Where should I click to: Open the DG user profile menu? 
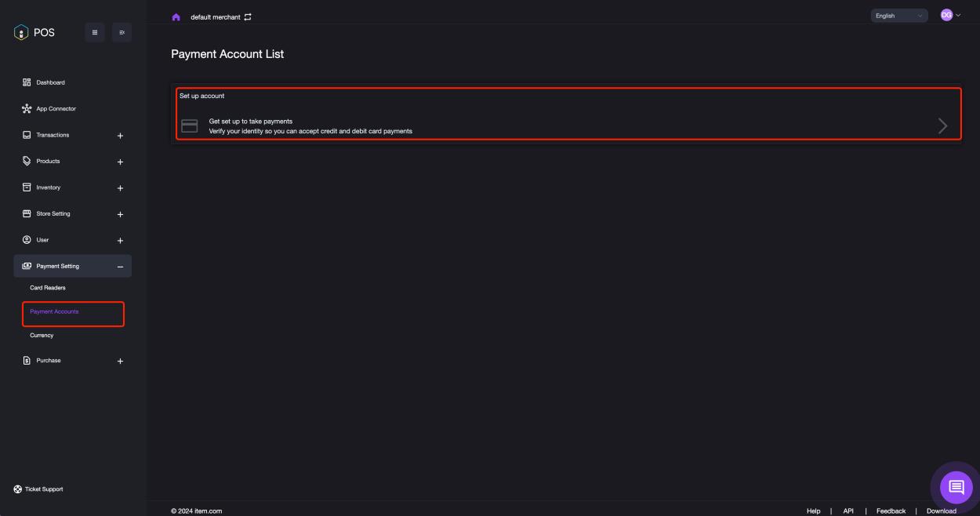point(947,15)
